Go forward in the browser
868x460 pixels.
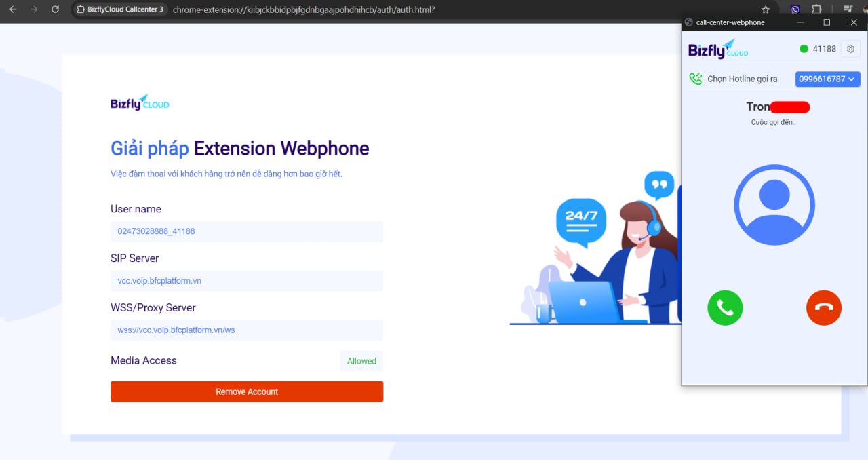pos(34,9)
